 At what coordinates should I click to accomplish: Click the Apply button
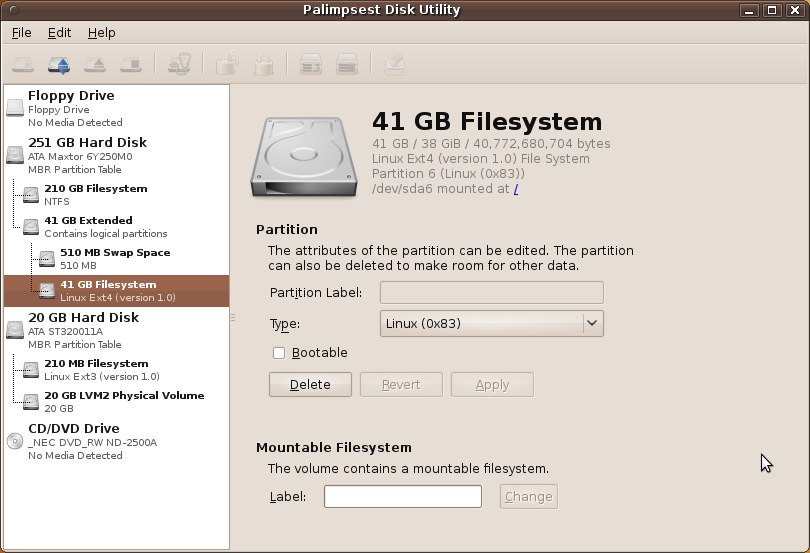[492, 385]
